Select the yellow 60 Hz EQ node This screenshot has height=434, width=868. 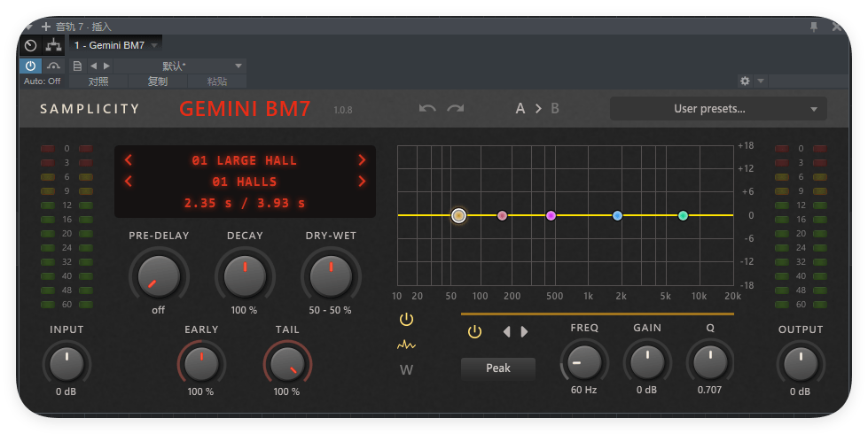459,215
